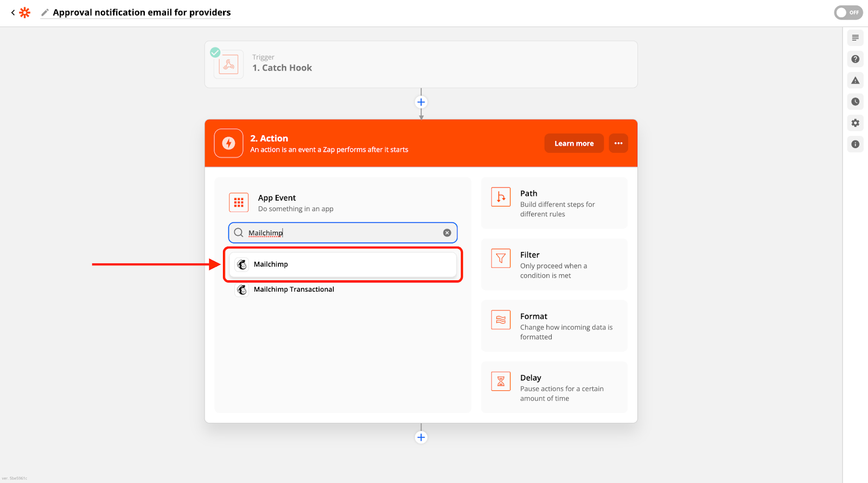868x483 pixels.
Task: Clear the search field with the x icon
Action: tap(447, 233)
